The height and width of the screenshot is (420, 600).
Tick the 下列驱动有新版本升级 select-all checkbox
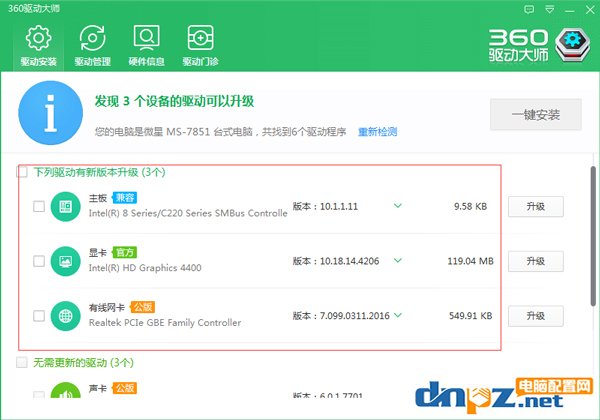(x=22, y=172)
